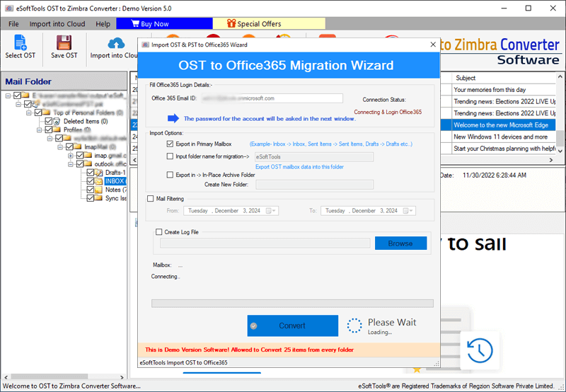566x392 pixels.
Task: Open the Help menu
Action: pos(103,24)
